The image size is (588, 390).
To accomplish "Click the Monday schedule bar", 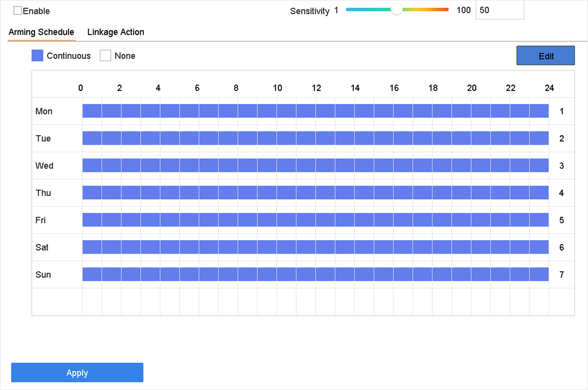I will pyautogui.click(x=315, y=111).
